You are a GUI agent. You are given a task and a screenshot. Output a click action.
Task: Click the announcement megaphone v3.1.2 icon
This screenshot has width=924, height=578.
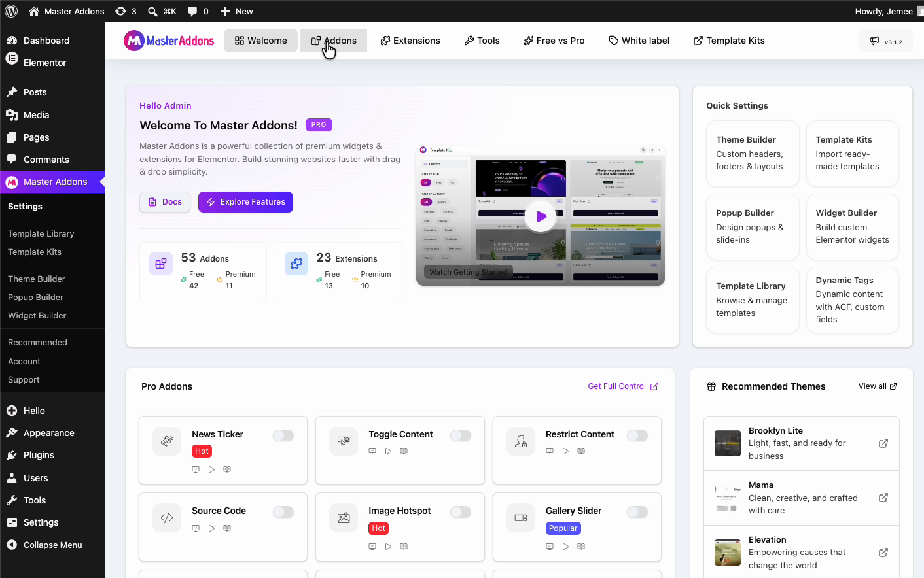click(x=885, y=41)
